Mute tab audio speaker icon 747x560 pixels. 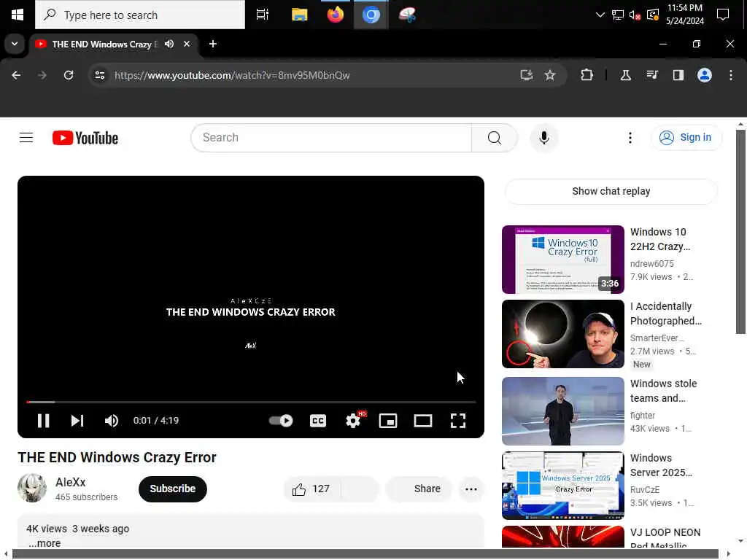[x=169, y=44]
